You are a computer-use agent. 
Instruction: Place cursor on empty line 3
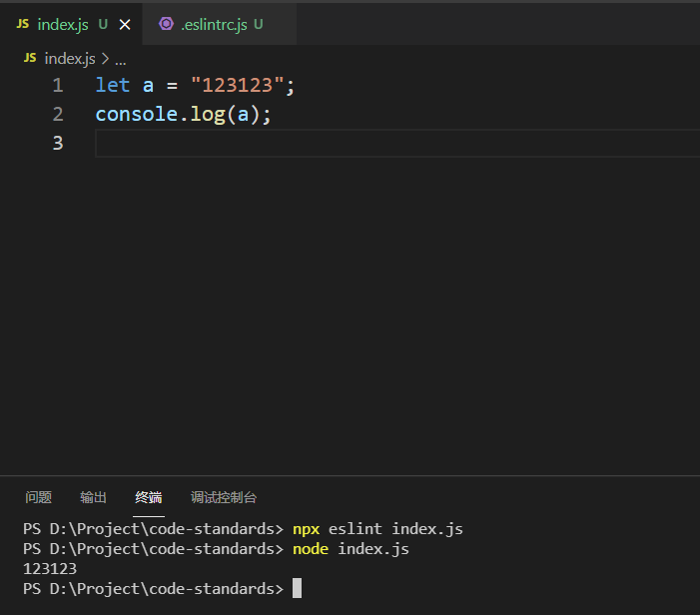tap(397, 143)
